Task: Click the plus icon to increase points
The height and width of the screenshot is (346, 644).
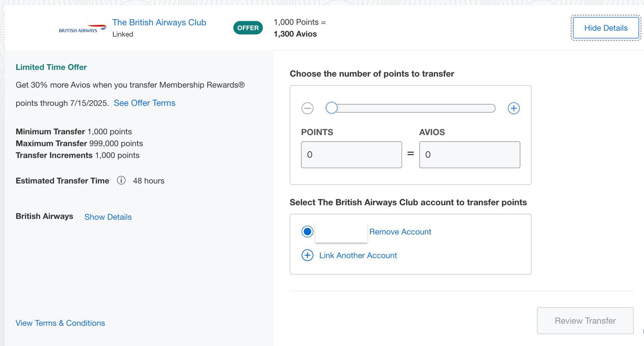Action: (x=514, y=108)
